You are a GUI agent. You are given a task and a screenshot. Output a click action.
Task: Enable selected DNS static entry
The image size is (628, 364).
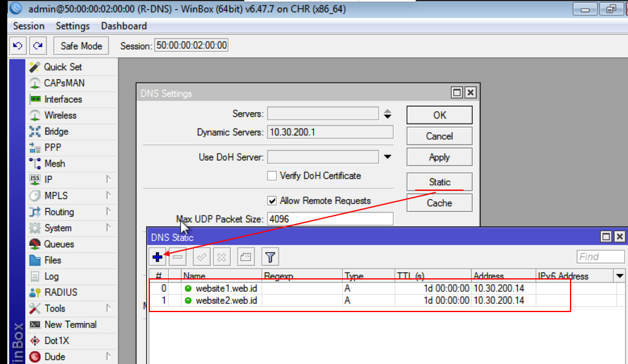(x=201, y=257)
